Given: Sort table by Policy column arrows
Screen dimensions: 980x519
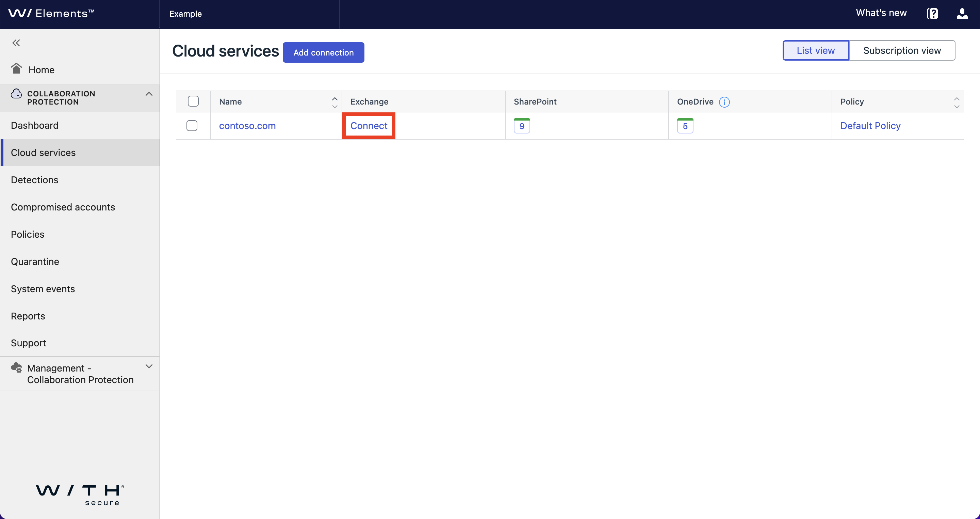Looking at the screenshot, I should [x=957, y=102].
